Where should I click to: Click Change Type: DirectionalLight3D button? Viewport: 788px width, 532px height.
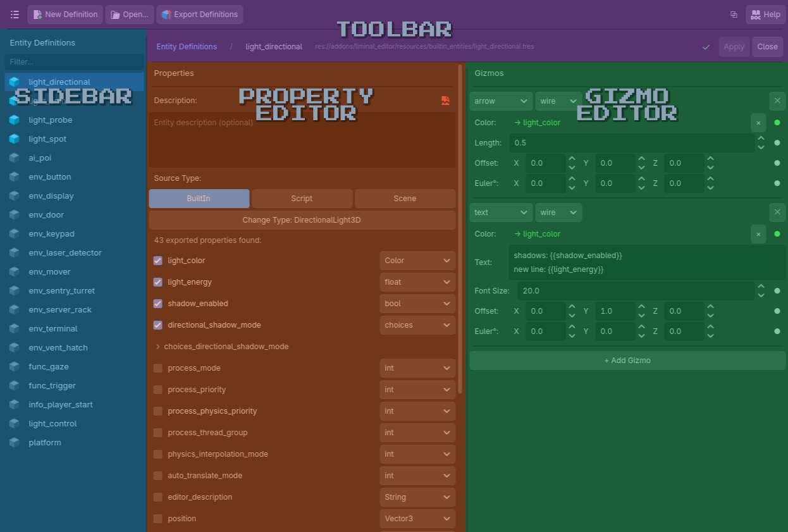click(x=302, y=220)
